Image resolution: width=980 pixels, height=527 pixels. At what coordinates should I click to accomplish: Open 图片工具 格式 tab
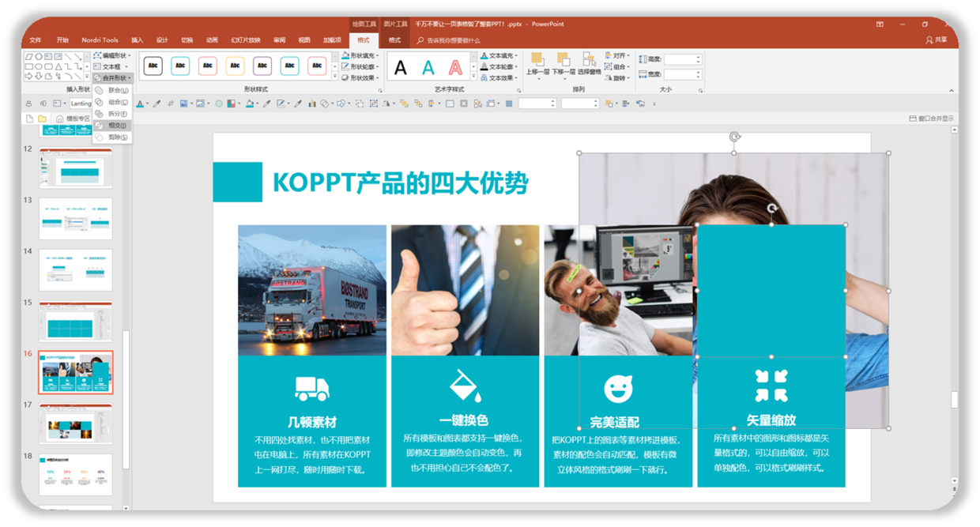(x=394, y=40)
